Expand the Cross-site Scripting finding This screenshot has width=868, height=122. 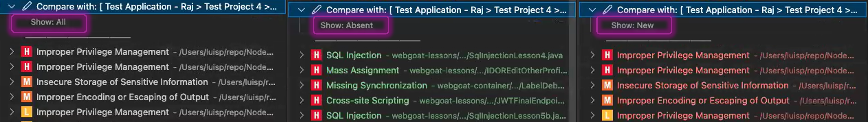[302, 100]
